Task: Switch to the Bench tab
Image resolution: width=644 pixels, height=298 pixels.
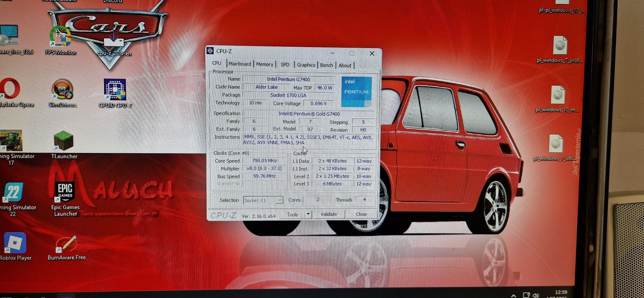Action: pos(327,65)
